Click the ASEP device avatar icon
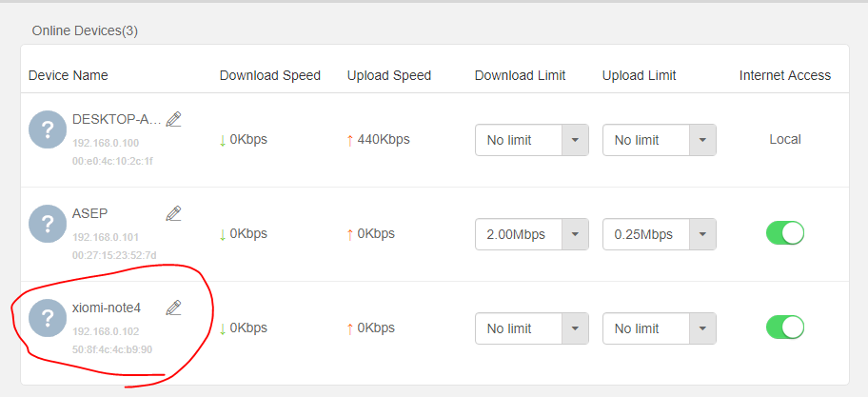Image resolution: width=868 pixels, height=397 pixels. tap(48, 224)
